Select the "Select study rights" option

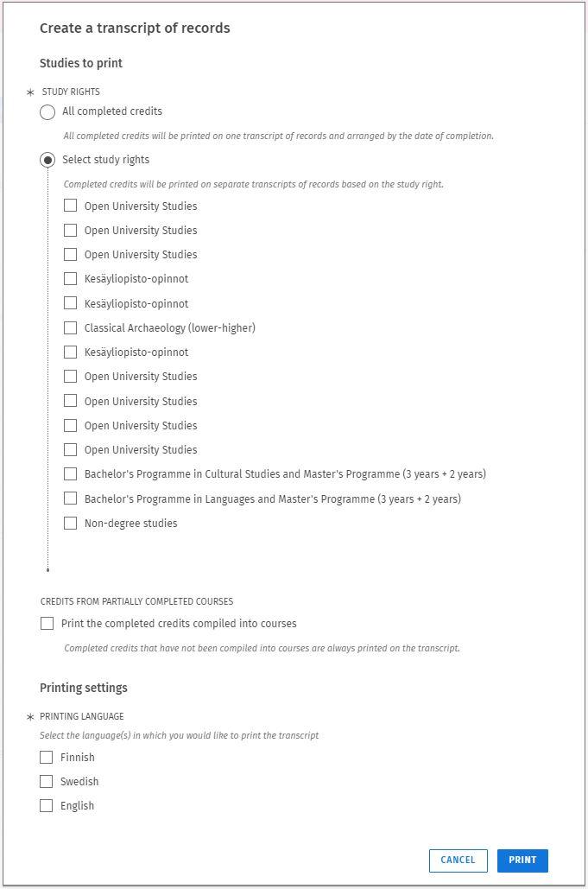click(x=48, y=159)
